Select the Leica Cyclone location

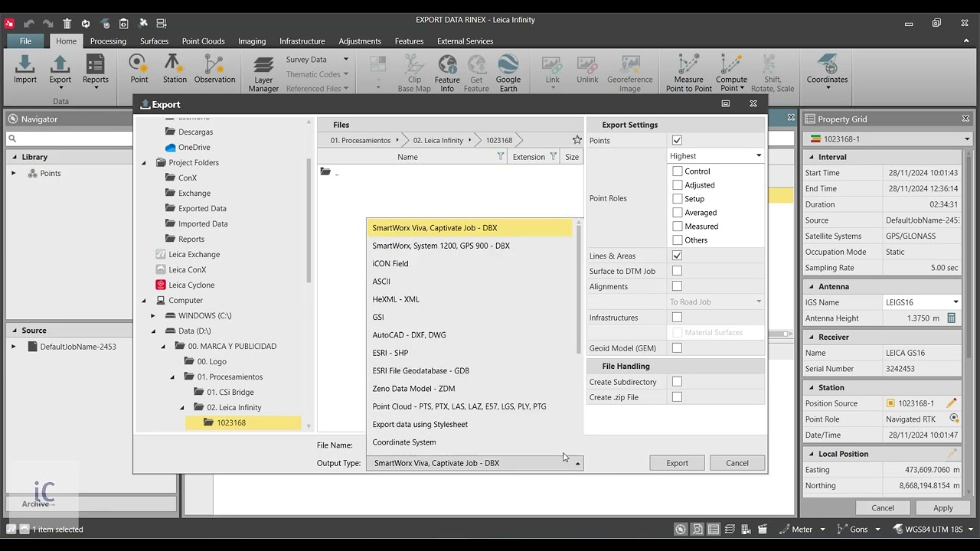(x=191, y=285)
